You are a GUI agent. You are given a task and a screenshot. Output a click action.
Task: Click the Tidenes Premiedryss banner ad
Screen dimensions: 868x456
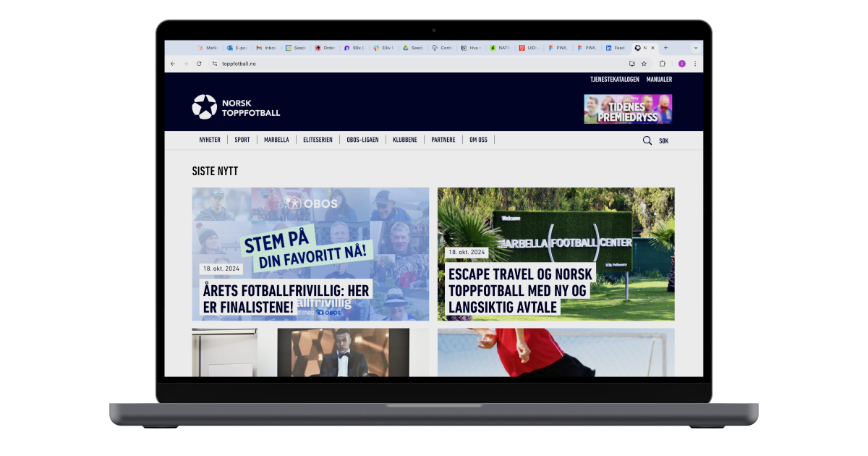[628, 109]
